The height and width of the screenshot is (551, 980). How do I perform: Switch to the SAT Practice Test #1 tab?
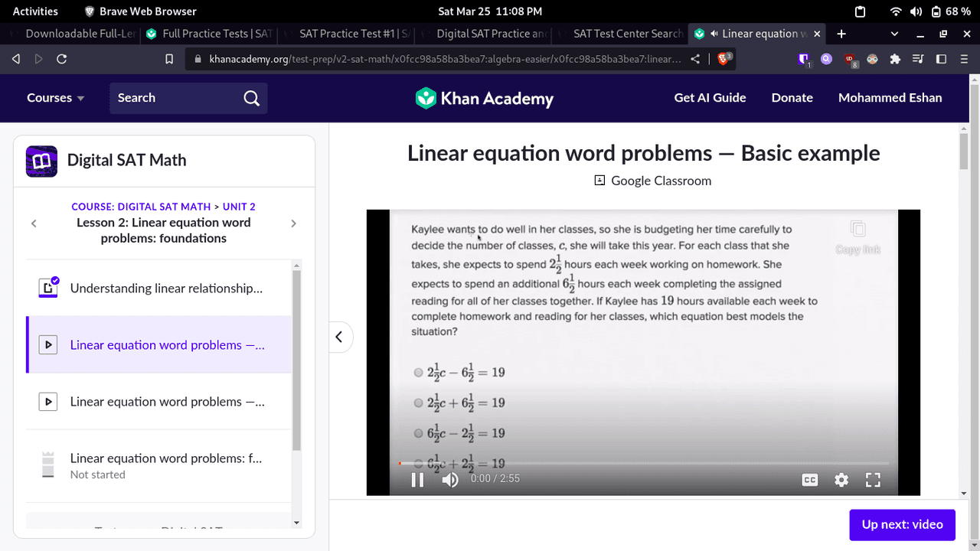(346, 34)
